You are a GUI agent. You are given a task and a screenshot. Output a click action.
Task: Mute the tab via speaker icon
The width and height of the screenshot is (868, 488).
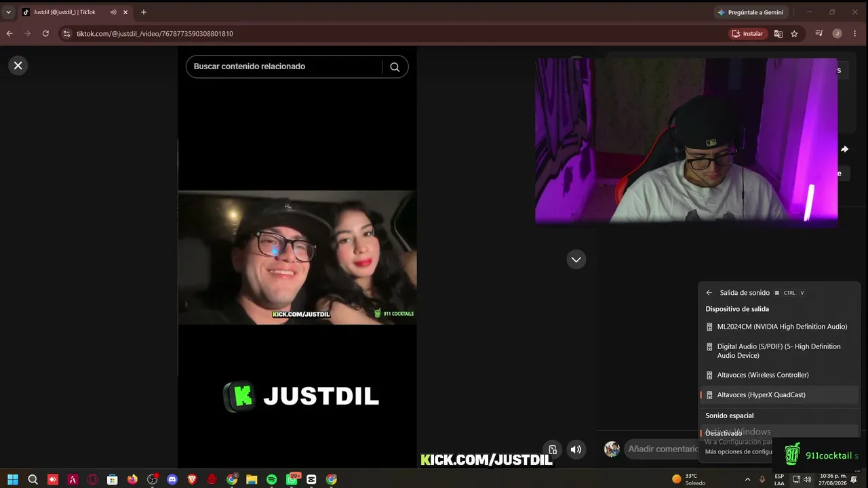pos(113,12)
